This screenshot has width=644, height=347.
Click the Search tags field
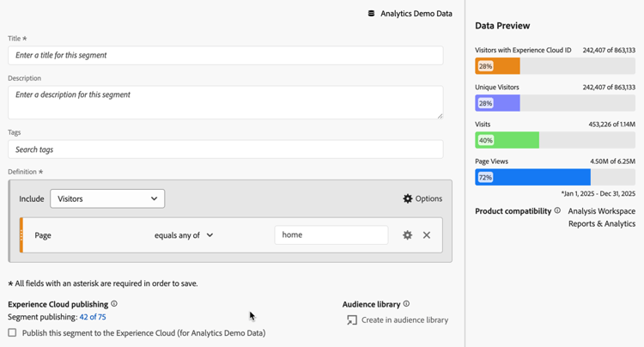coord(225,149)
